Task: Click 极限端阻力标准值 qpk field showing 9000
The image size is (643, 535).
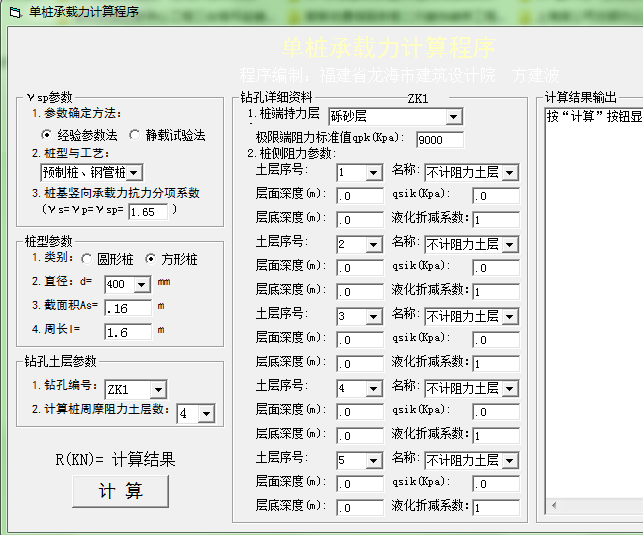Action: click(x=439, y=139)
